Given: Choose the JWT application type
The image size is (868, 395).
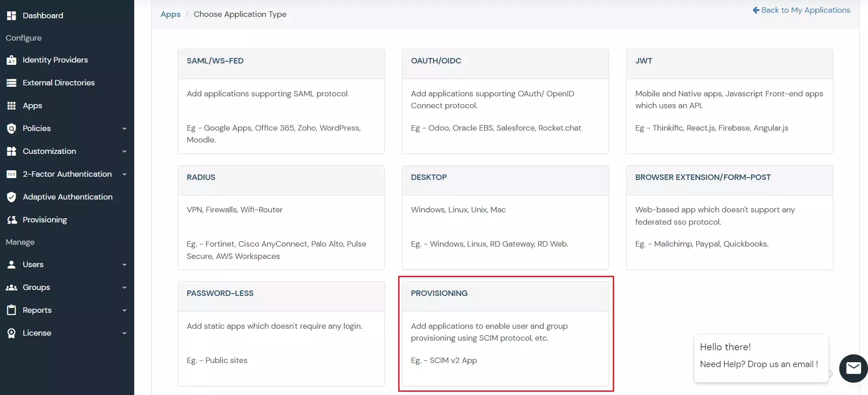Looking at the screenshot, I should (729, 101).
